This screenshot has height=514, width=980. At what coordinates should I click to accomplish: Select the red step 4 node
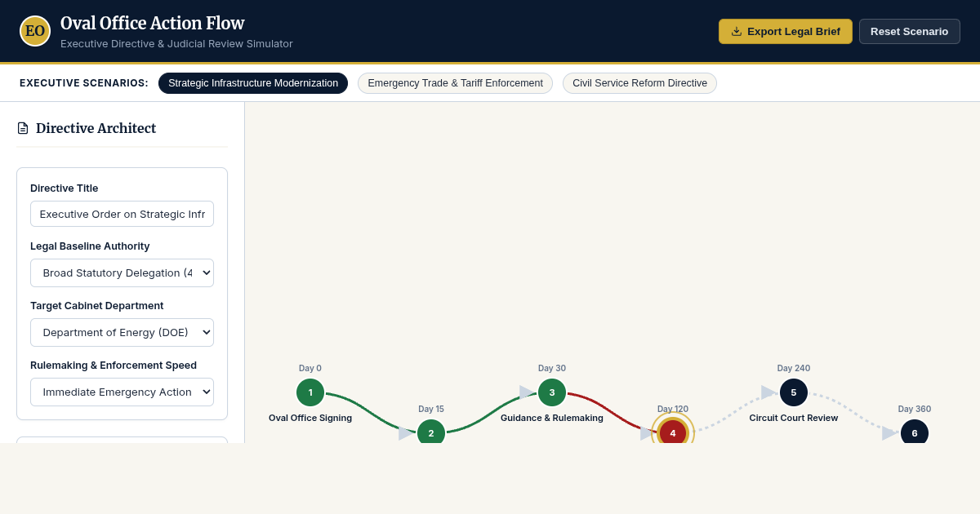click(x=673, y=432)
